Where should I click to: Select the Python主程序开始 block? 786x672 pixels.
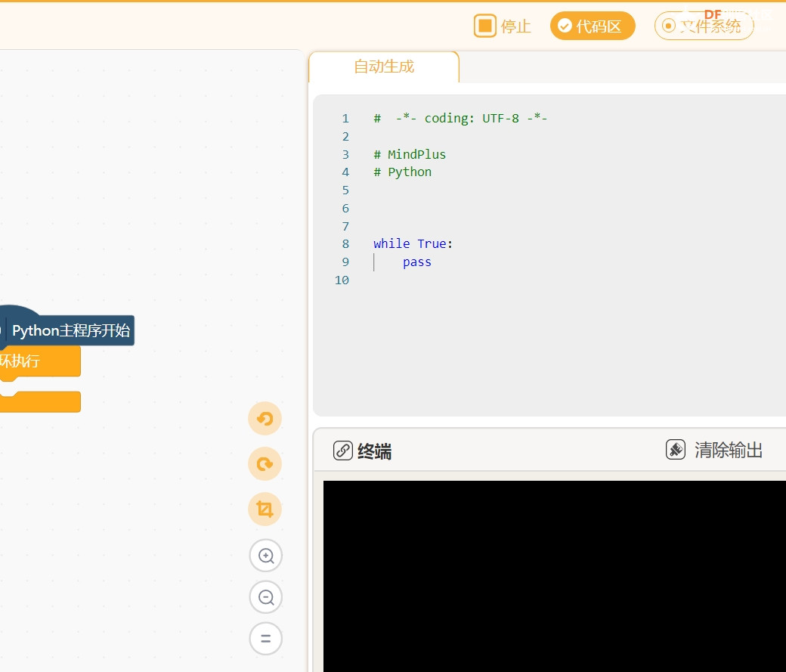(x=67, y=330)
